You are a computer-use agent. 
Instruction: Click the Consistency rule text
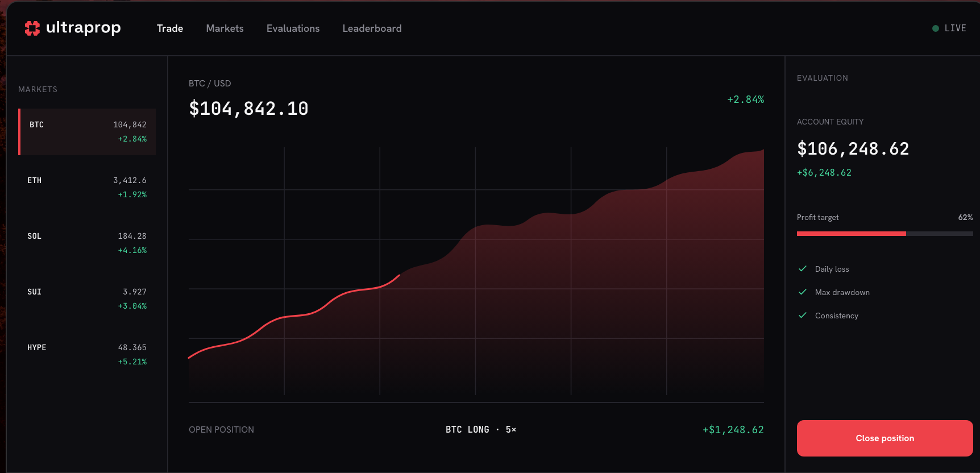[837, 316]
